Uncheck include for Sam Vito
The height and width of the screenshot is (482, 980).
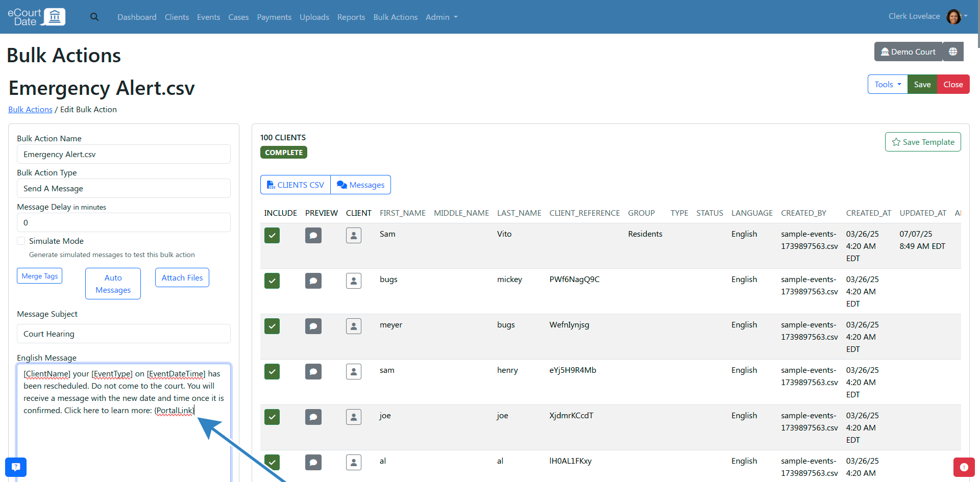pyautogui.click(x=272, y=235)
